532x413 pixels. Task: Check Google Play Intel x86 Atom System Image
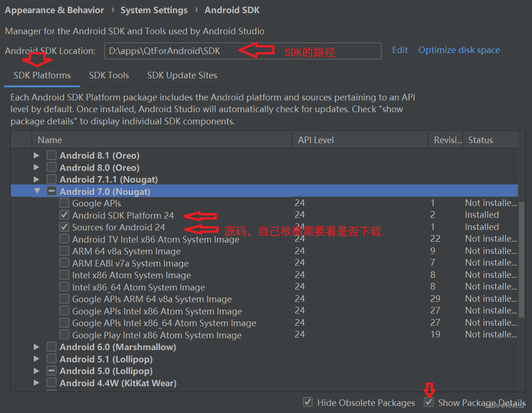64,335
